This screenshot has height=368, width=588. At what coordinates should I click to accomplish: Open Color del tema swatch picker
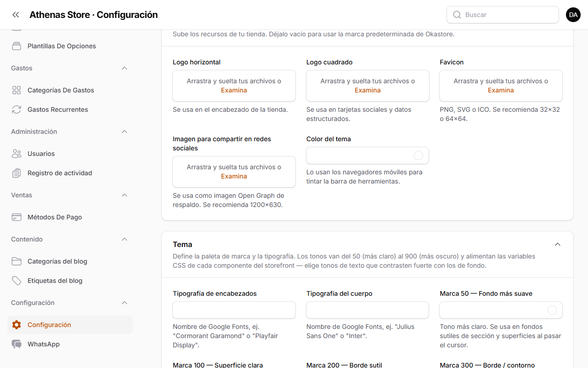point(418,155)
